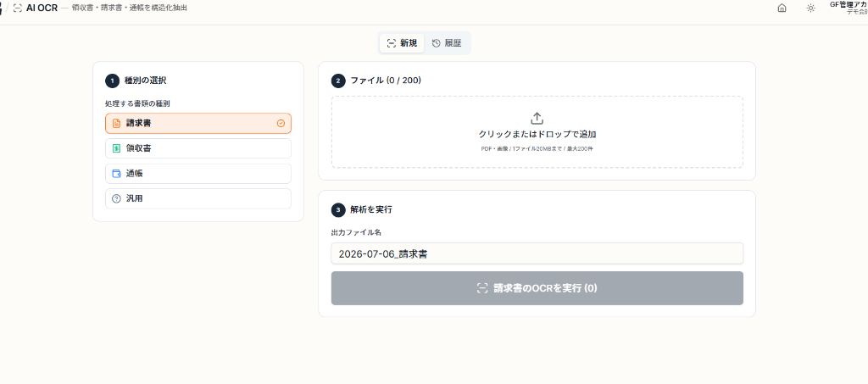Click scan icon in OCR run button
This screenshot has height=384, width=868.
point(482,288)
